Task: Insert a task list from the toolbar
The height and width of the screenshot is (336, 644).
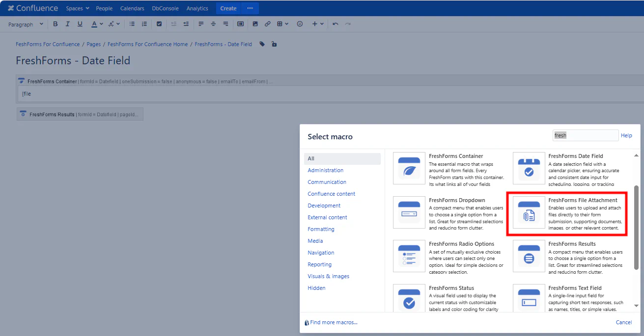Action: (x=159, y=24)
